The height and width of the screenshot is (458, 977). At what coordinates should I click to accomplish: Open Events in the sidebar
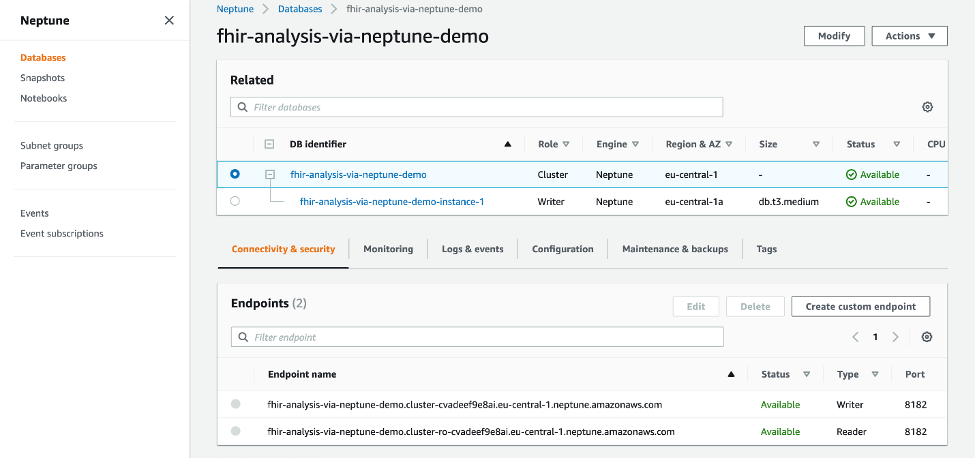pos(34,213)
